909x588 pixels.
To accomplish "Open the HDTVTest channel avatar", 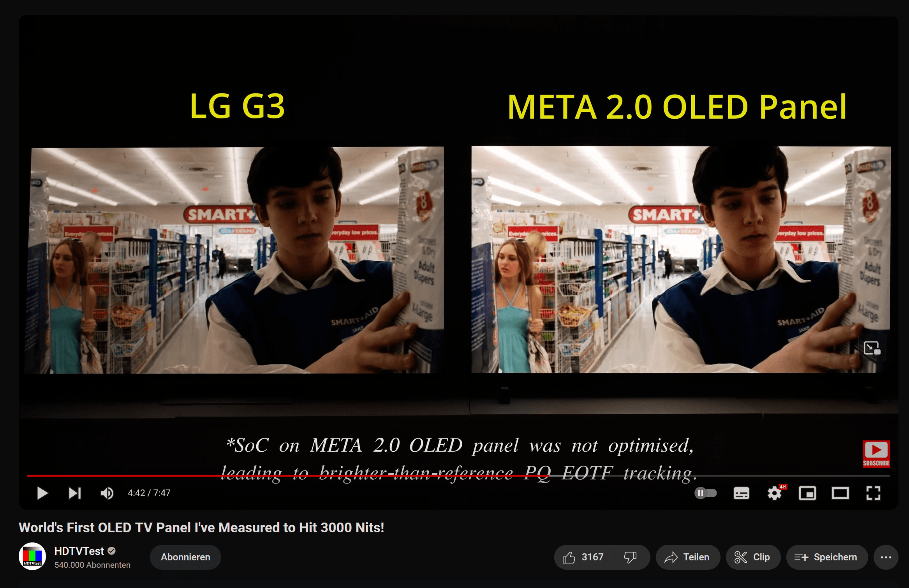I will pos(32,556).
